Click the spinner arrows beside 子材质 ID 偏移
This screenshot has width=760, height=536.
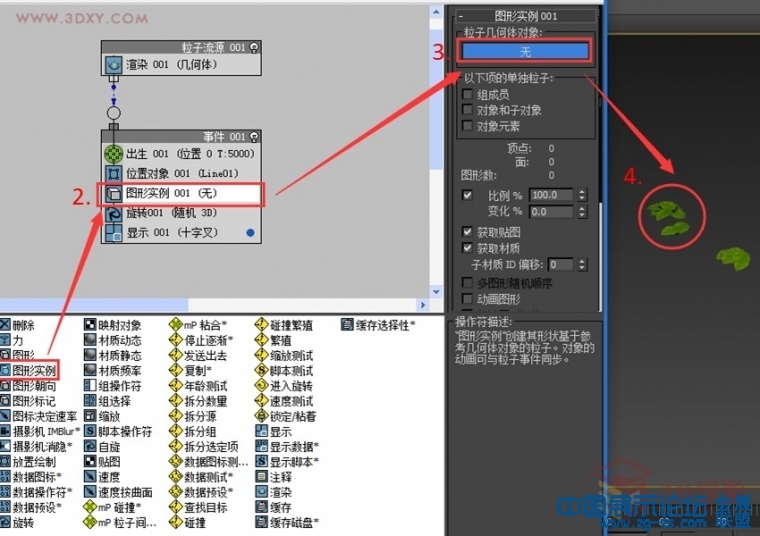(x=582, y=264)
